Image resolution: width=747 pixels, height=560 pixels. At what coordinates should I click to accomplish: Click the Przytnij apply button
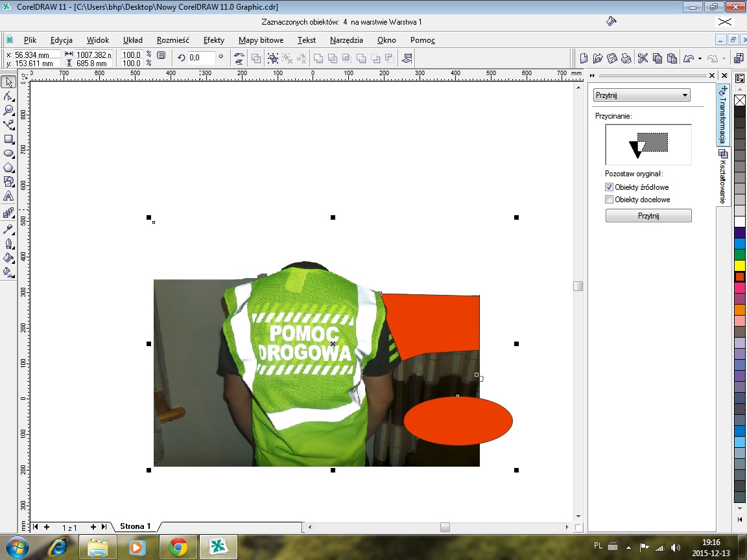[x=648, y=216]
